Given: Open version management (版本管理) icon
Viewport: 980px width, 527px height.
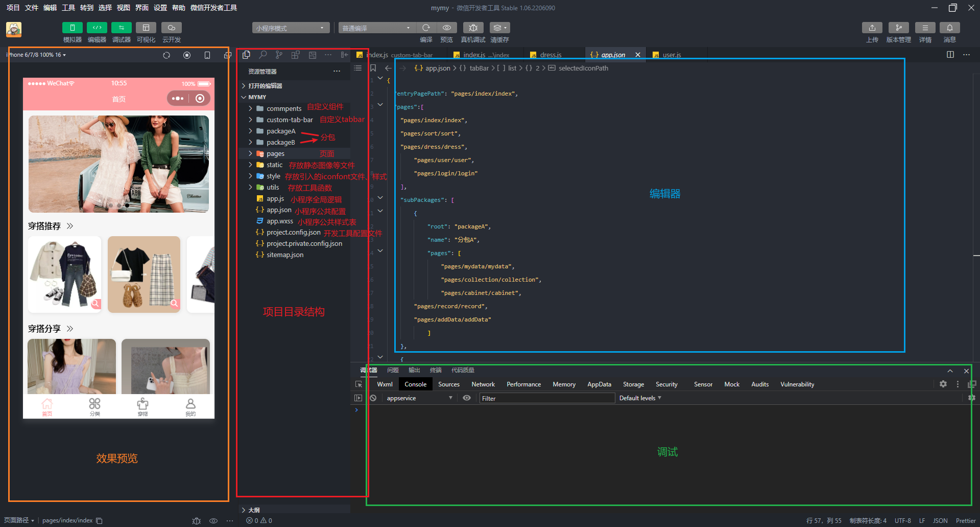Looking at the screenshot, I should [899, 28].
